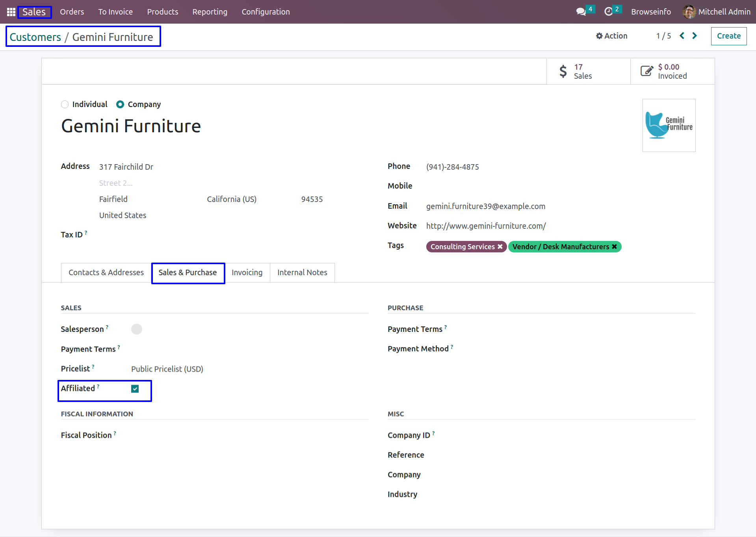
Task: Select the Company radio option
Action: 120,104
